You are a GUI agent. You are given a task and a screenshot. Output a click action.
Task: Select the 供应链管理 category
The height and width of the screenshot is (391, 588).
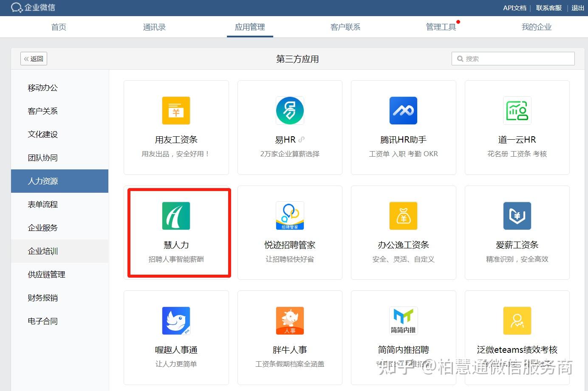[60, 275]
